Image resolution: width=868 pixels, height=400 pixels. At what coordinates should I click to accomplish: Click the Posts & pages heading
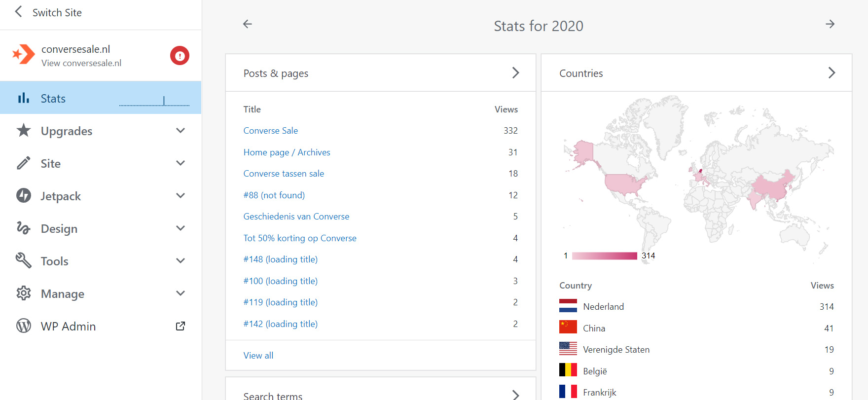coord(276,73)
